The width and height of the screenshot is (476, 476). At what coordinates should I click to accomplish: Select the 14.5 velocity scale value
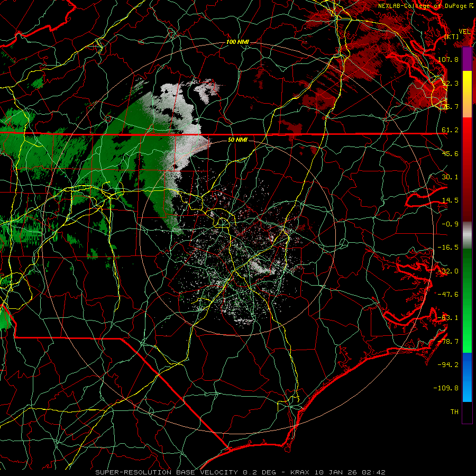click(x=450, y=200)
